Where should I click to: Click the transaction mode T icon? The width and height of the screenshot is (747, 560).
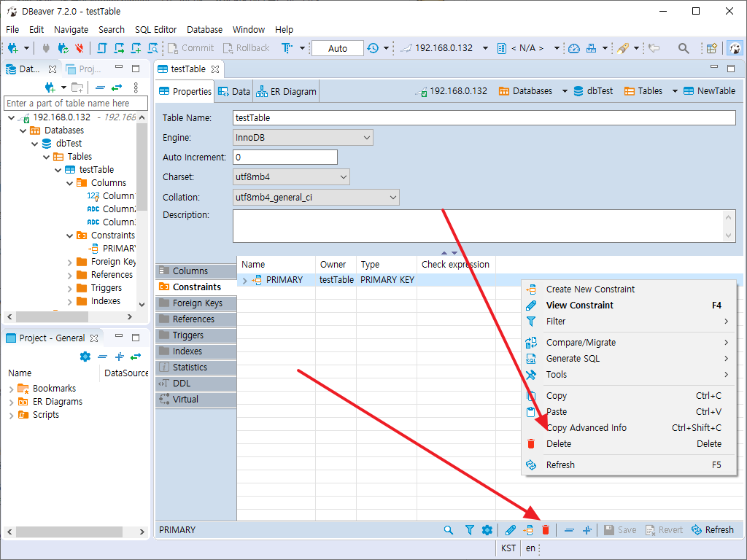287,48
